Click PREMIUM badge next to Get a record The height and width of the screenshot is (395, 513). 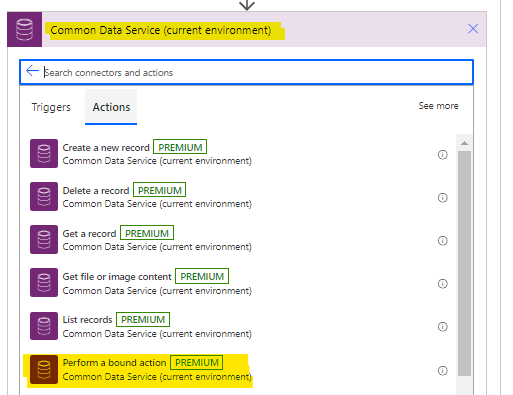pos(147,233)
